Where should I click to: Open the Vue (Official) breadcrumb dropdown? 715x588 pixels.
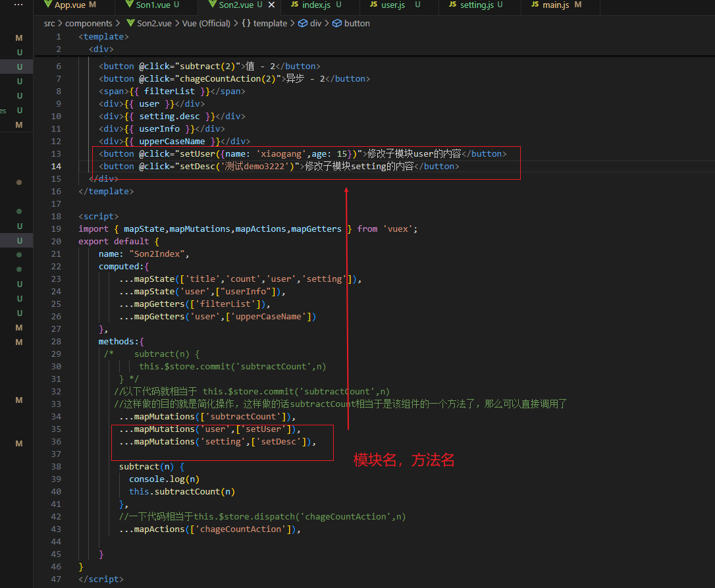(206, 23)
